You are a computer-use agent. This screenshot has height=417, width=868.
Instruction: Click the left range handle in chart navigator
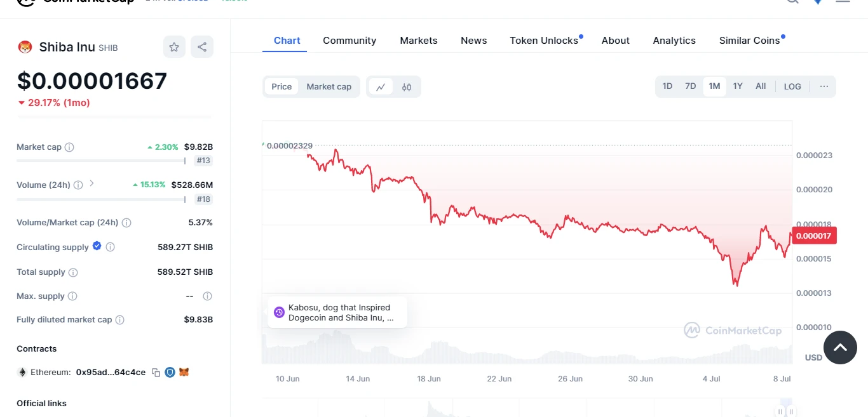780,411
